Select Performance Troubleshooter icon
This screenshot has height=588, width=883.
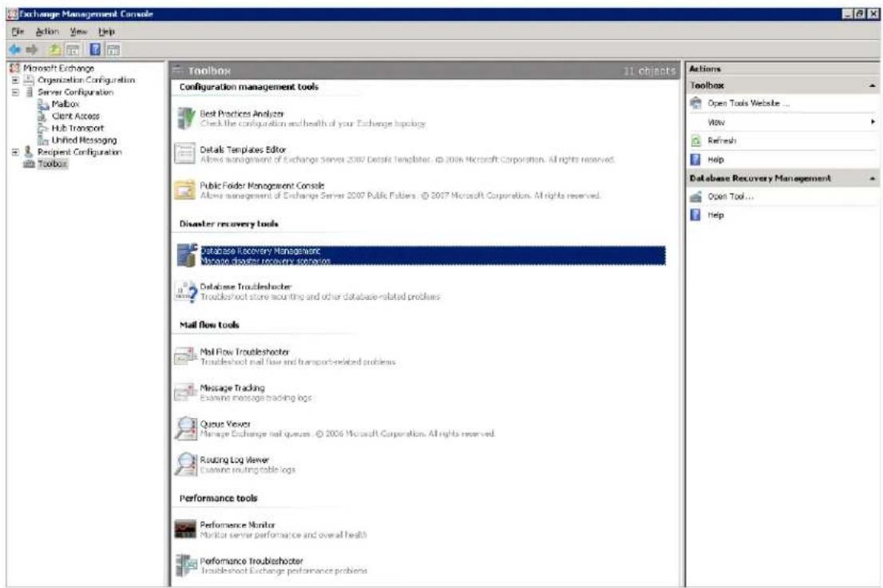(x=185, y=566)
